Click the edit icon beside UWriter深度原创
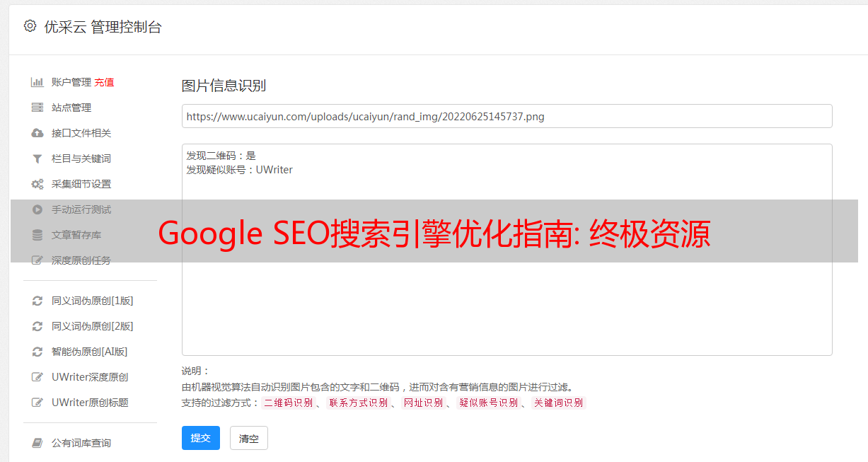This screenshot has width=868, height=462. pos(37,377)
